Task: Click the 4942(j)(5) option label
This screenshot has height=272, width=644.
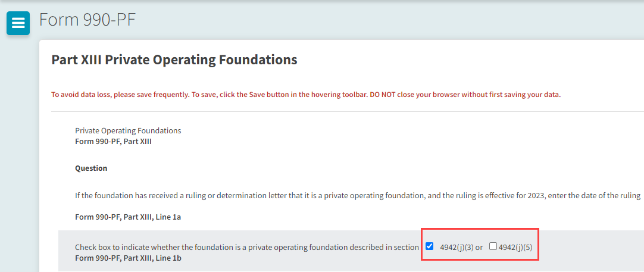Action: click(515, 247)
